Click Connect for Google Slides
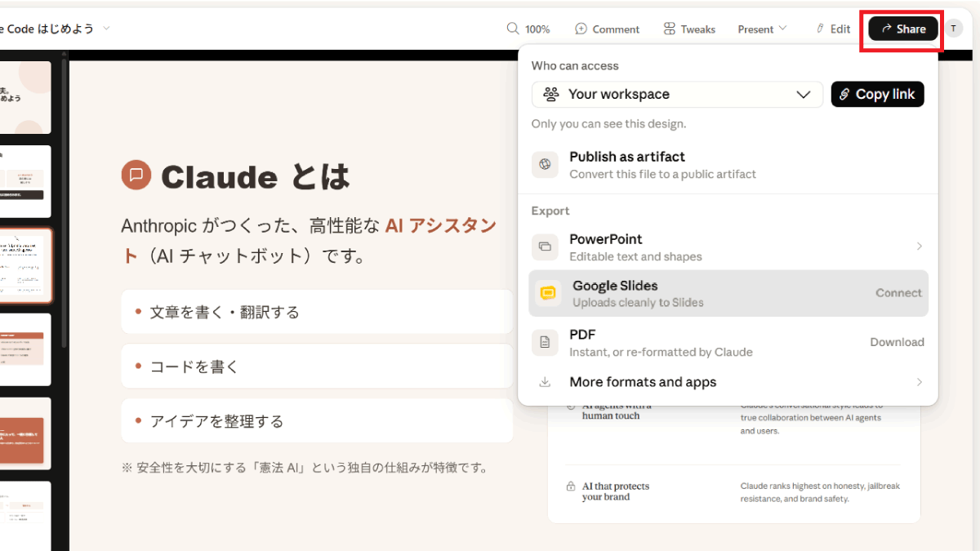The height and width of the screenshot is (551, 980). tap(898, 293)
